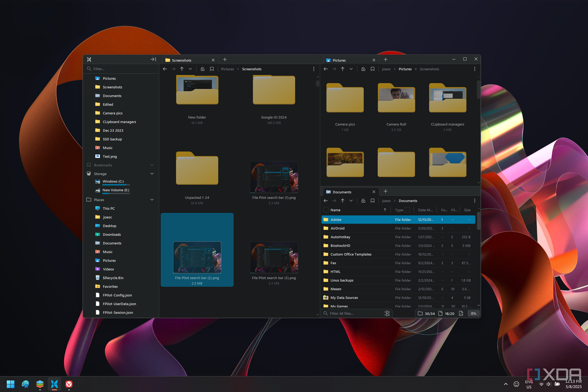
Task: Collapse the Storage section in sidebar
Action: pyautogui.click(x=152, y=174)
